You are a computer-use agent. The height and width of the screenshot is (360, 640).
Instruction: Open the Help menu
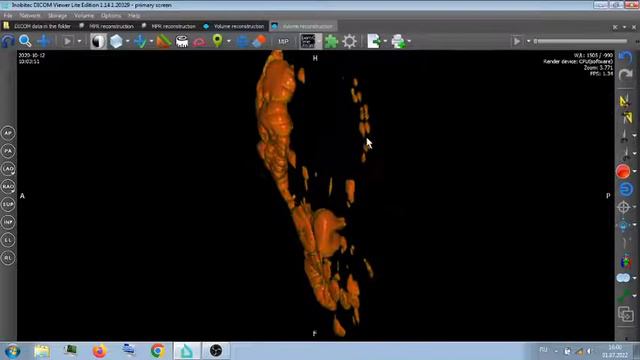tap(134, 16)
